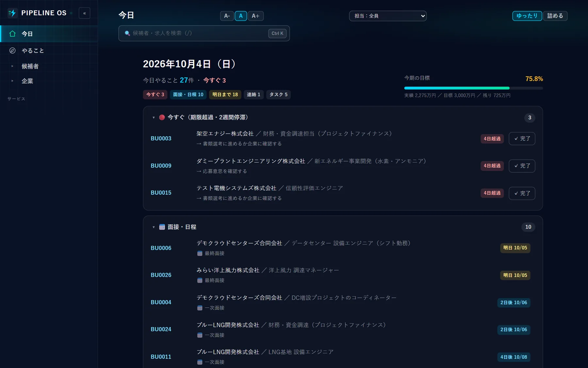The height and width of the screenshot is (368, 588).
Task: Filter by the 面接・日程 10 chip
Action: (x=188, y=95)
